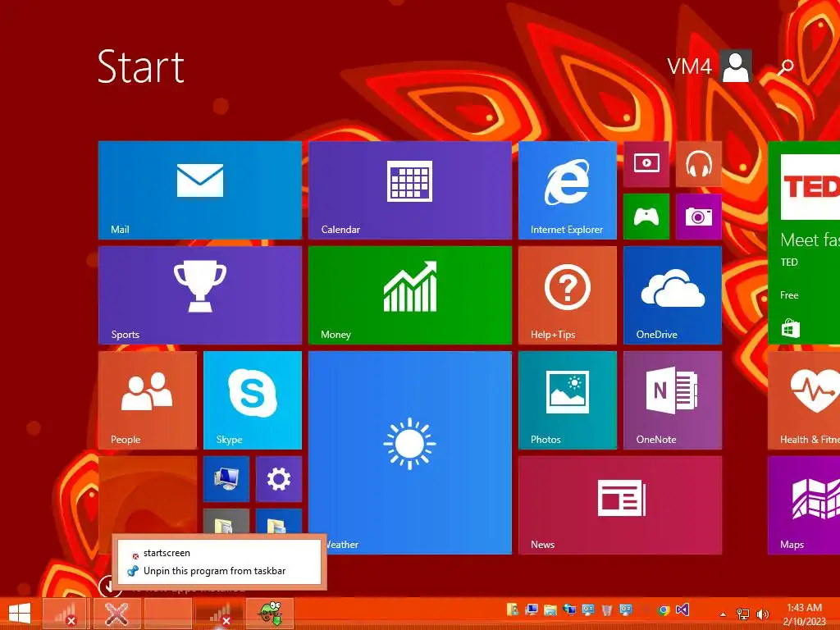
Task: Open the Photos tile
Action: pos(568,400)
